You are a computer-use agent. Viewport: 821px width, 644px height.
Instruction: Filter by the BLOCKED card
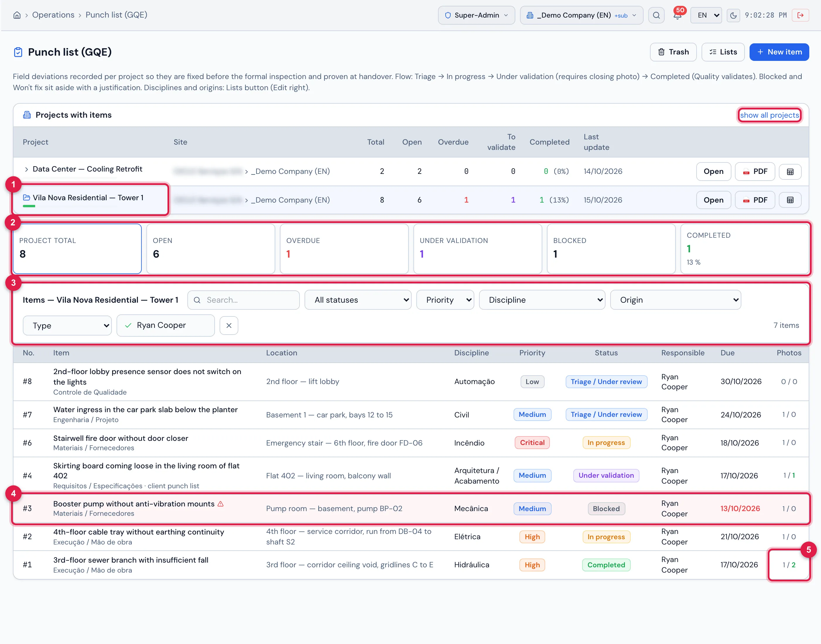(611, 249)
